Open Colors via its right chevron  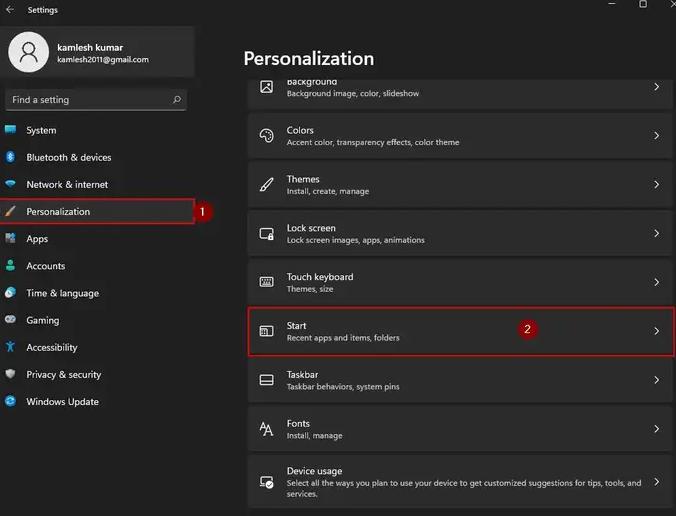pyautogui.click(x=656, y=136)
